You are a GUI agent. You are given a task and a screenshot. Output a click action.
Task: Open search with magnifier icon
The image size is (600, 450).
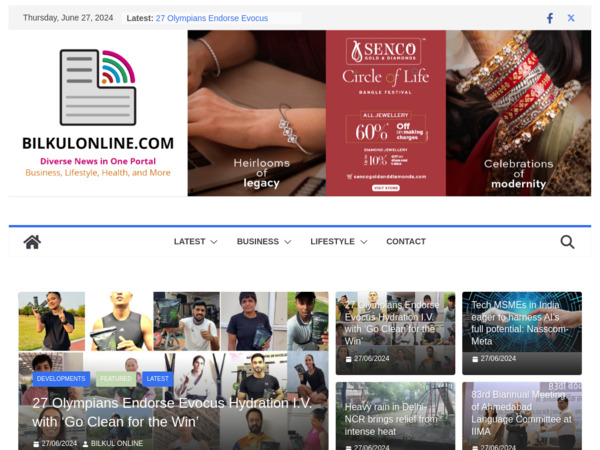[x=567, y=242]
